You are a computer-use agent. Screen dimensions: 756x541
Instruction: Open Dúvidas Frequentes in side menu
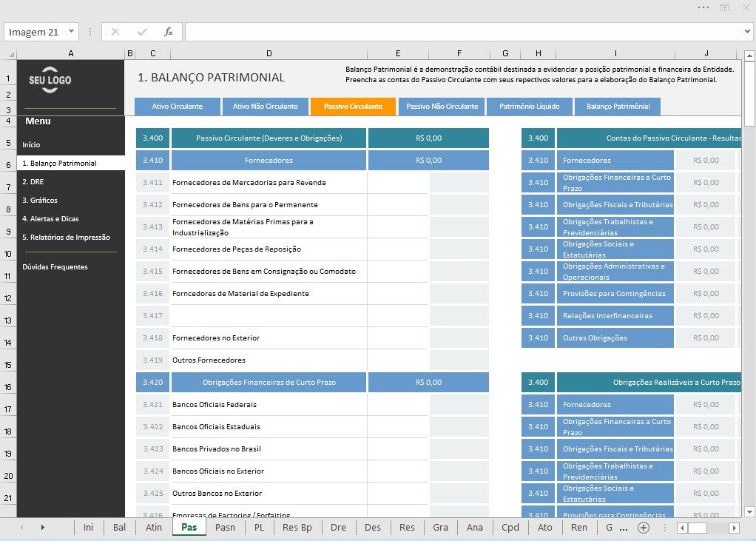click(x=55, y=266)
